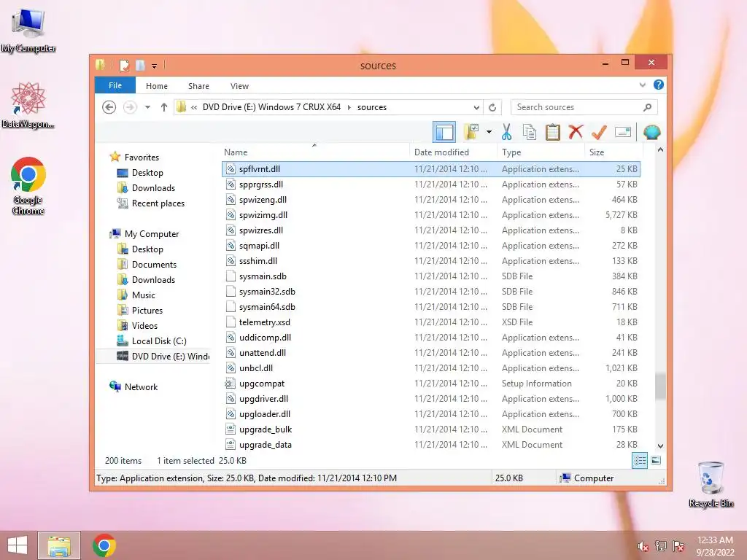This screenshot has width=747, height=560.
Task: Click the unattend.dll file icon
Action: pyautogui.click(x=231, y=353)
